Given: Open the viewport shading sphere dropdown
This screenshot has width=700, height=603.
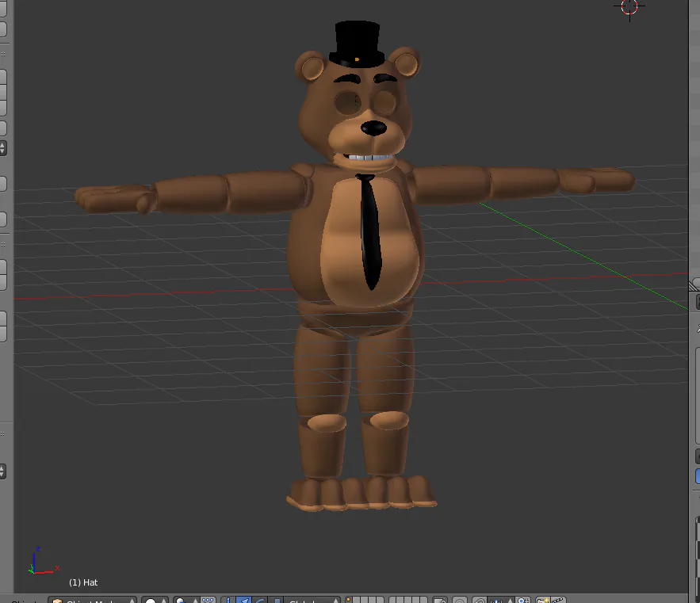Looking at the screenshot, I should coord(155,601).
